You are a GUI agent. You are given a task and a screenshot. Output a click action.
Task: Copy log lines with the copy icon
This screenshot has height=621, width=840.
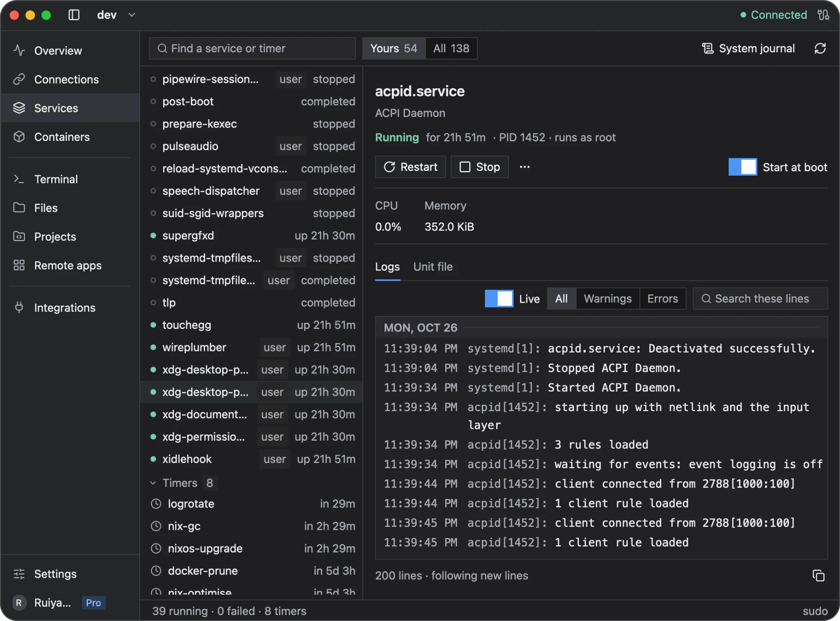tap(818, 576)
